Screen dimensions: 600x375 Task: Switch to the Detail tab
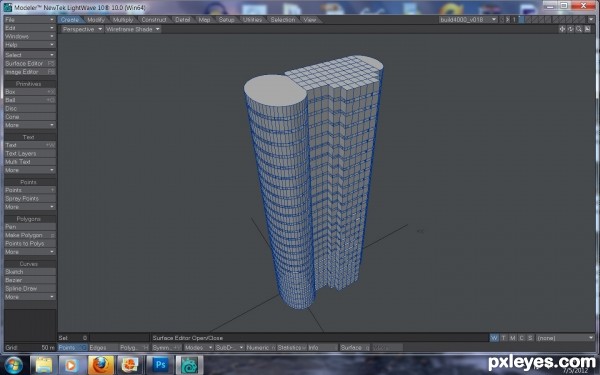183,20
